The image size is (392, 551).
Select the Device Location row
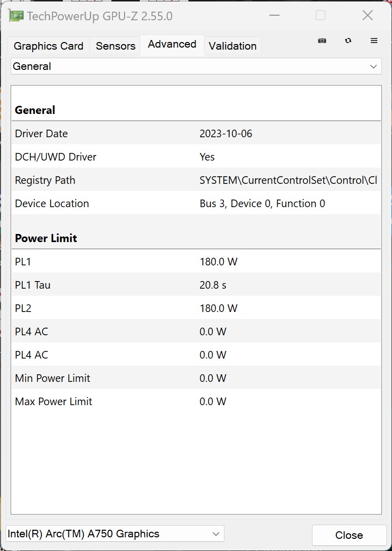click(x=196, y=204)
